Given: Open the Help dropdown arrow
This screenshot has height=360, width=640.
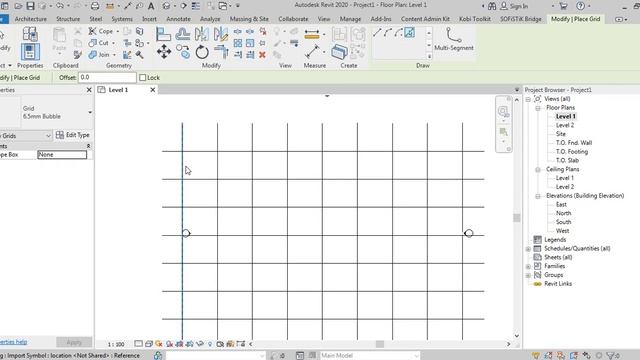Looking at the screenshot, I should (x=589, y=6).
